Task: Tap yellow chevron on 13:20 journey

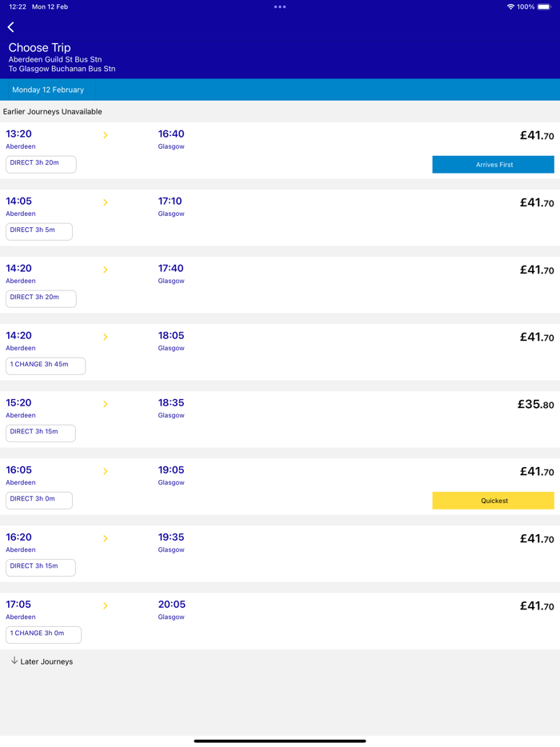Action: pos(105,135)
